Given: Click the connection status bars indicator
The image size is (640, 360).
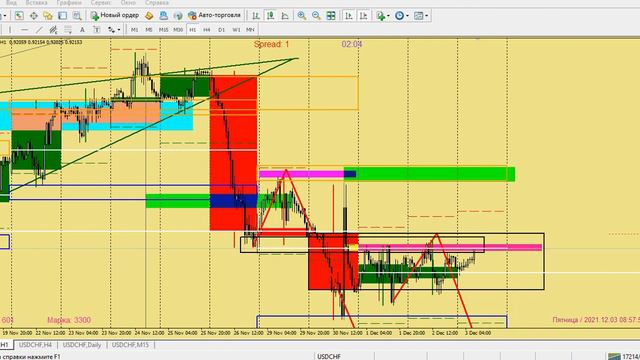Looking at the screenshot, I should (x=614, y=356).
